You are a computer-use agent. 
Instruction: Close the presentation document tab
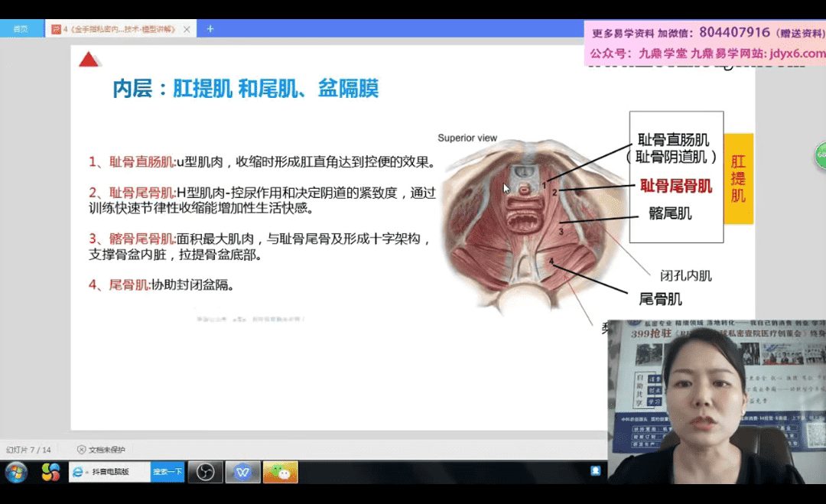click(187, 29)
